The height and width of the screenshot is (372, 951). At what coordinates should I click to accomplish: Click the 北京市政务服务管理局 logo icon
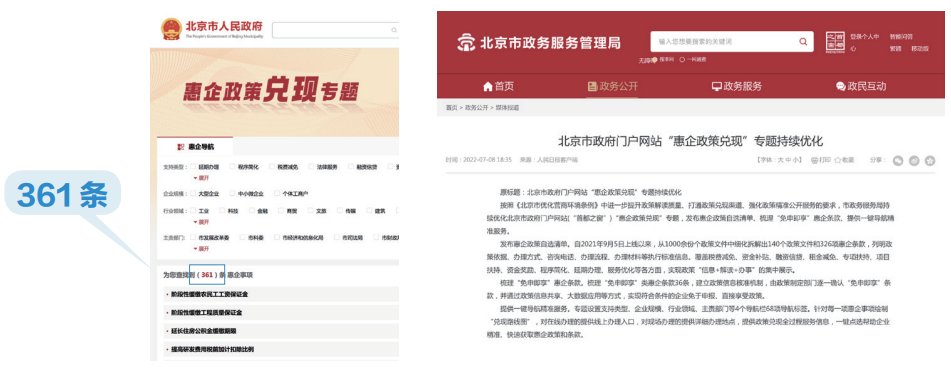click(x=466, y=42)
